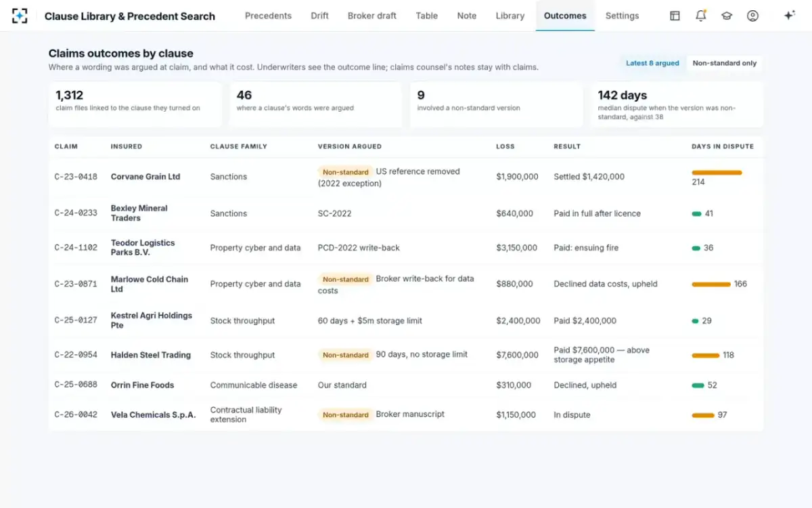This screenshot has height=508, width=812.
Task: Click the 97 days dispute bar
Action: (x=703, y=415)
